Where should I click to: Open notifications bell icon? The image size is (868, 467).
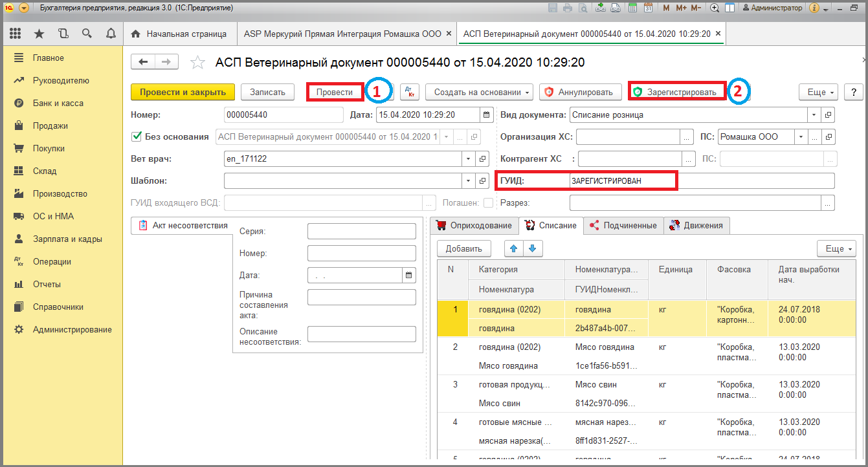pyautogui.click(x=111, y=34)
